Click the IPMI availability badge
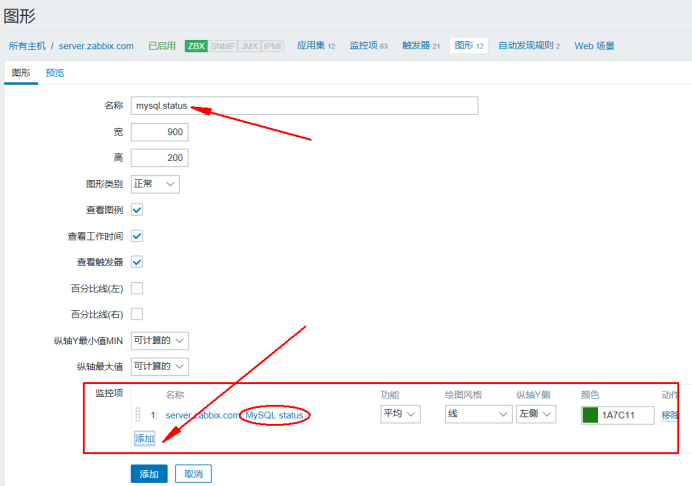This screenshot has height=486, width=692. pos(272,46)
